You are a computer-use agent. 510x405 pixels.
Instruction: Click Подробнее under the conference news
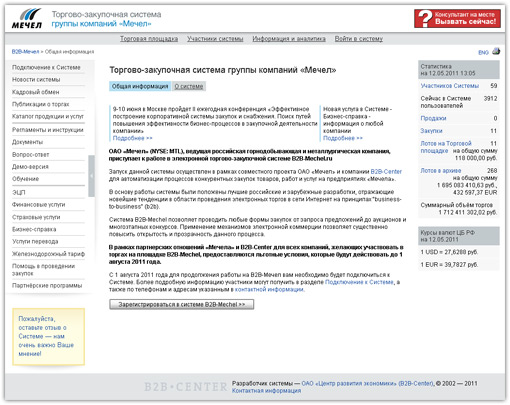click(132, 138)
